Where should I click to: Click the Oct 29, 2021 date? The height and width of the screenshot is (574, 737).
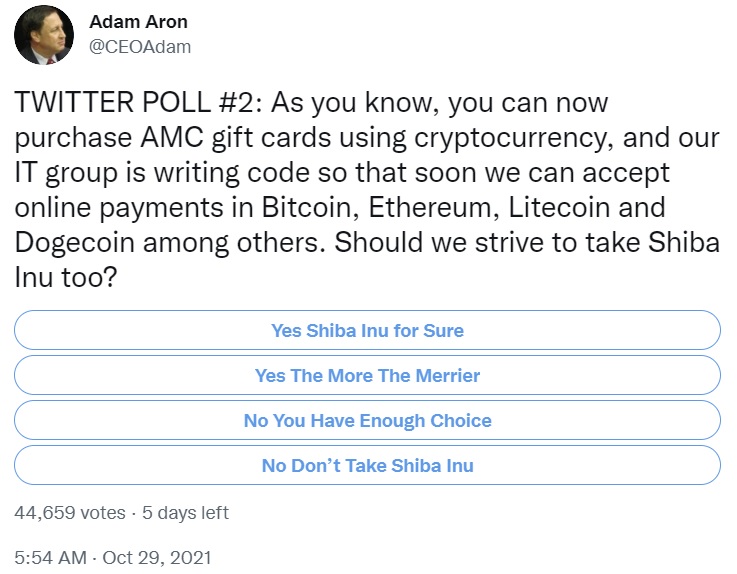157,557
